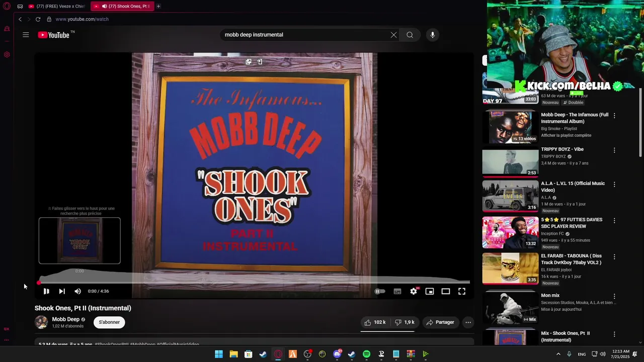The height and width of the screenshot is (362, 644).
Task: Start voice search with microphone
Action: [x=432, y=35]
